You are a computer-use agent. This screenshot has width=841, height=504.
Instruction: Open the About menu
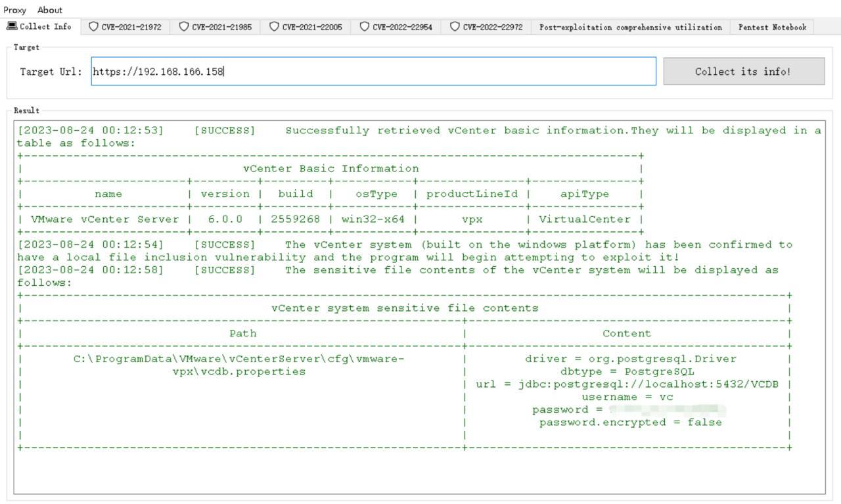click(50, 10)
